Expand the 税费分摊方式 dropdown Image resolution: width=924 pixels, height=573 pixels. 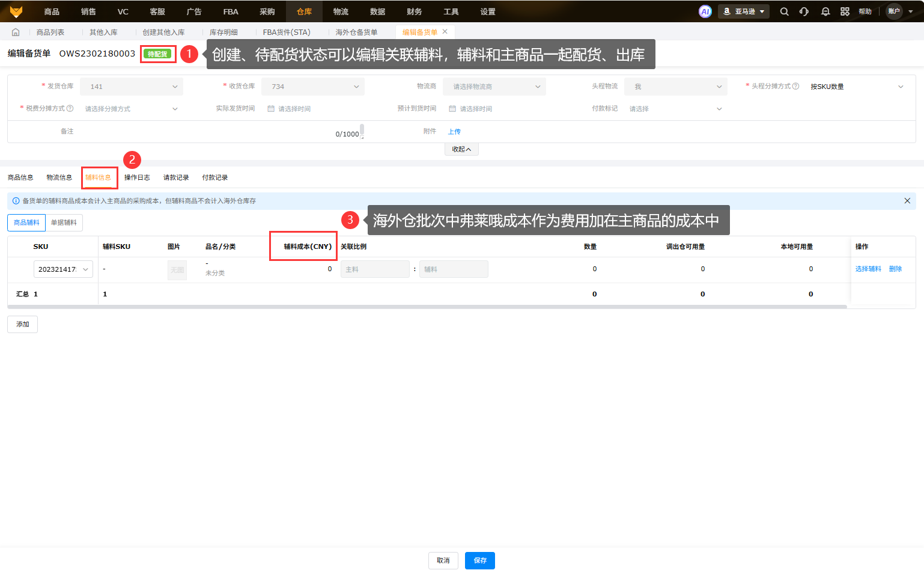[132, 109]
